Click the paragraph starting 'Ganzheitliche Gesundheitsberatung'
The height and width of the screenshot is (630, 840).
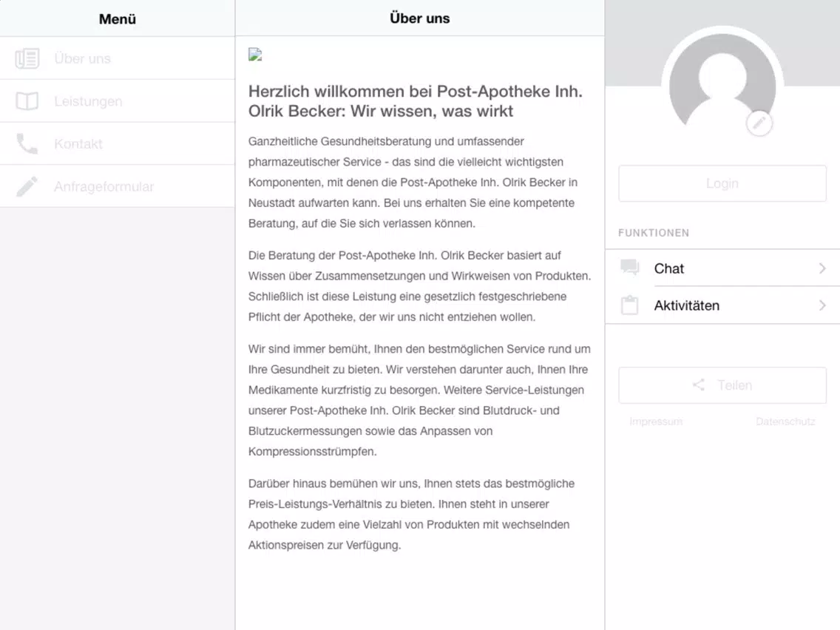click(413, 182)
